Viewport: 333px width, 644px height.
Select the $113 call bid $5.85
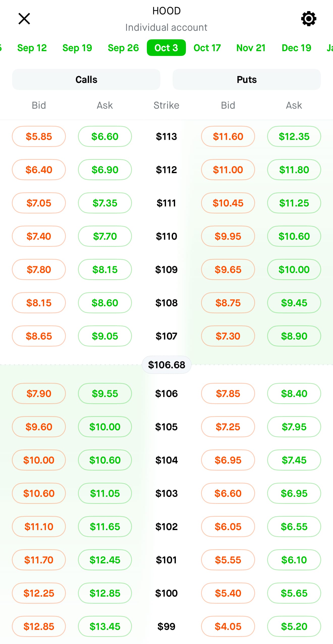click(39, 136)
